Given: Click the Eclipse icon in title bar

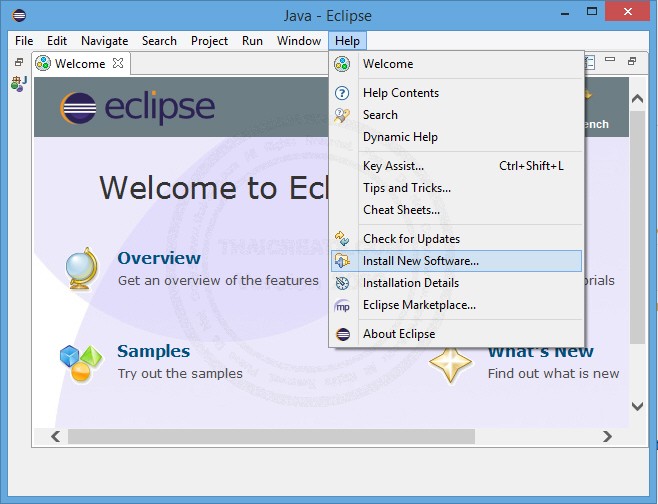Looking at the screenshot, I should click(x=19, y=16).
